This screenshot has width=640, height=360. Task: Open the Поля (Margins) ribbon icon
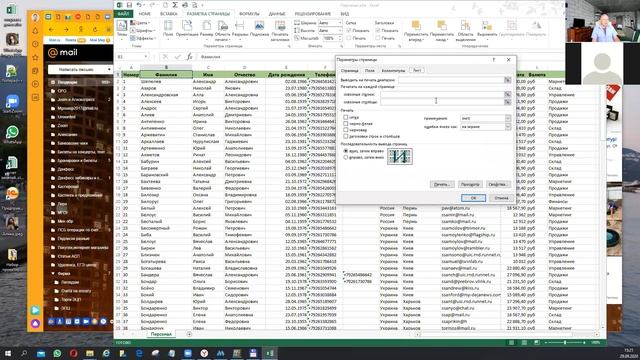(168, 29)
